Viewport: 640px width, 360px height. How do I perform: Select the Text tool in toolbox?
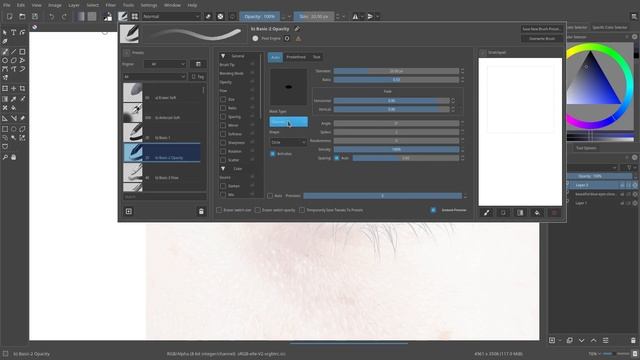(13, 33)
